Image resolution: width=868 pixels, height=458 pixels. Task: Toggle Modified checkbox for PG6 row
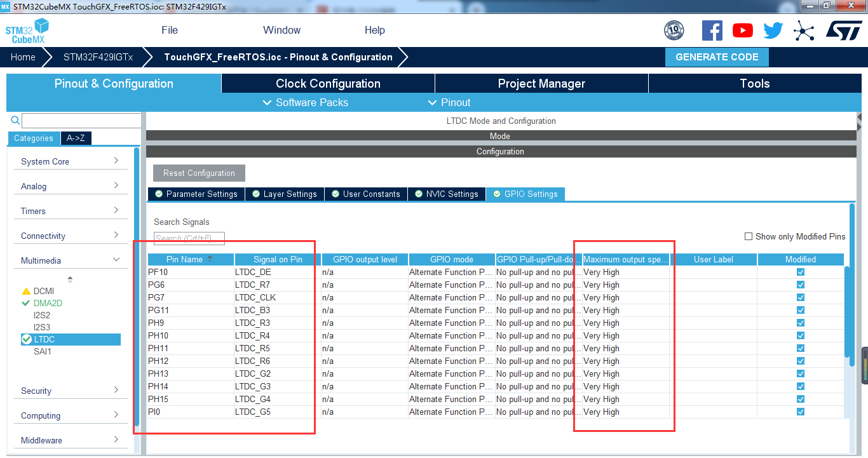point(801,285)
